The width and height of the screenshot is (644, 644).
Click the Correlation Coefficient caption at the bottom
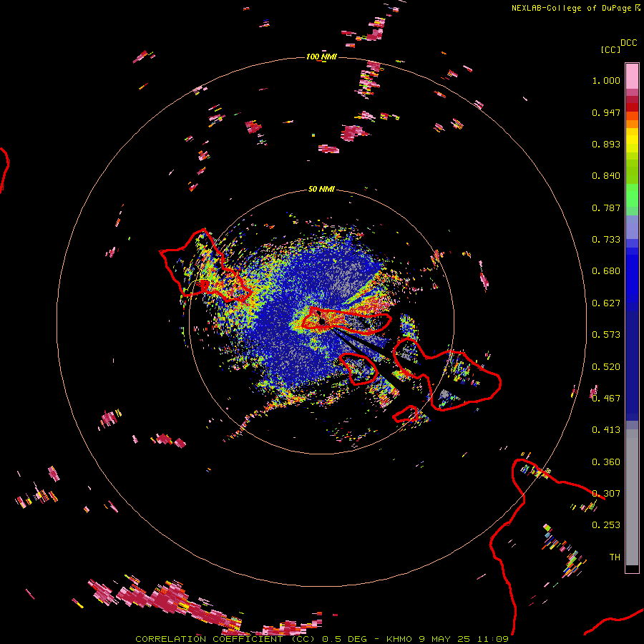point(322,639)
